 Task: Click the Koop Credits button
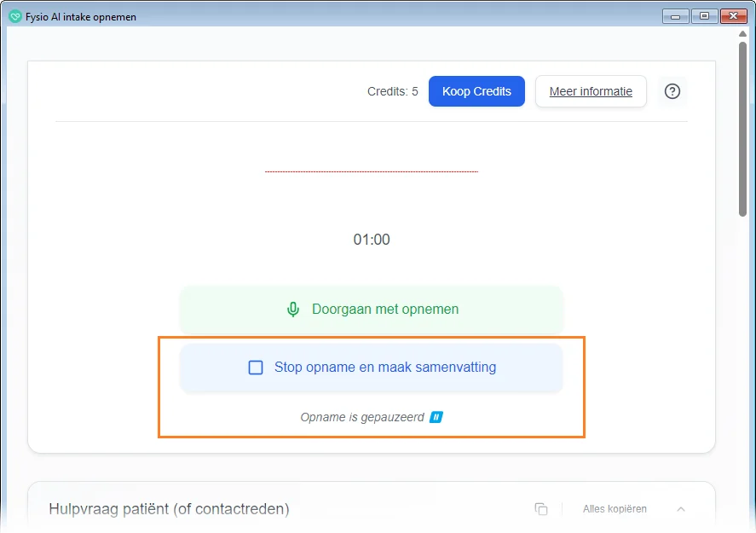[x=476, y=91]
